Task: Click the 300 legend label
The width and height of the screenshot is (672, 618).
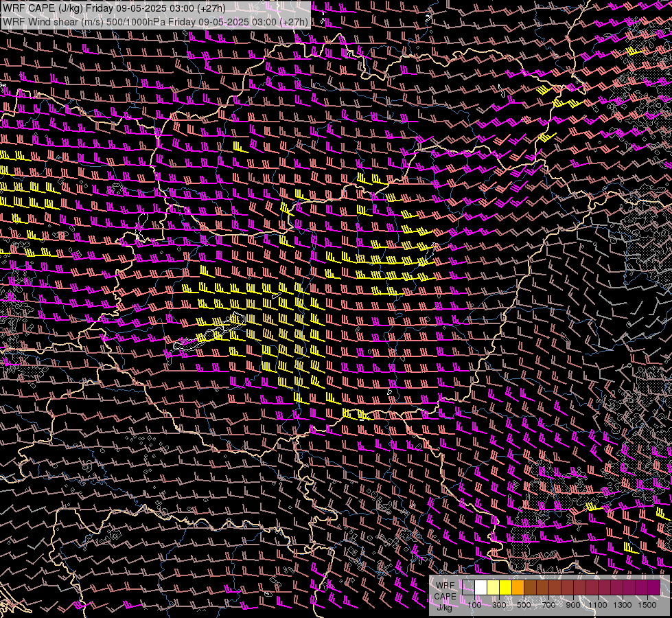Action: tap(499, 605)
